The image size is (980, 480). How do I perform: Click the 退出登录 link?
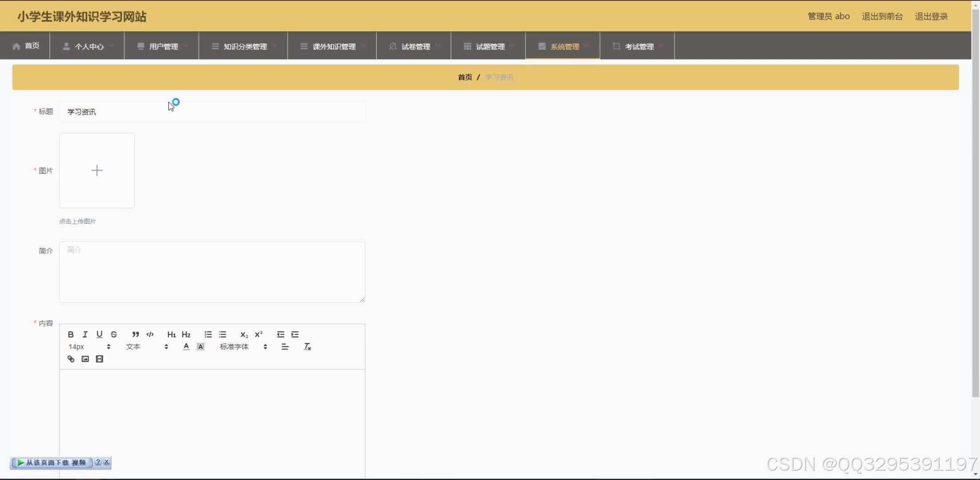931,16
